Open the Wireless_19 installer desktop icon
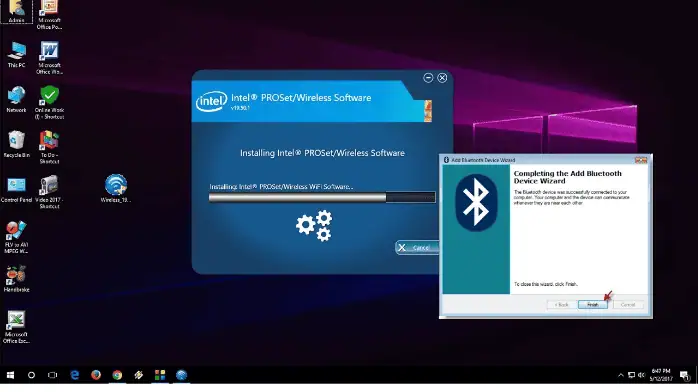Screen dimensions: 698x392 pos(116,188)
